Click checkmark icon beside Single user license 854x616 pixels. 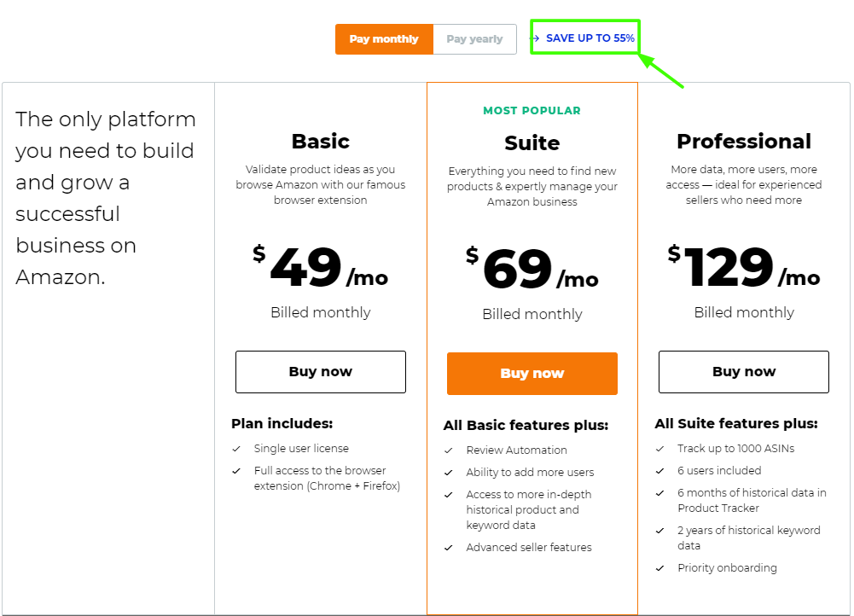tap(236, 449)
